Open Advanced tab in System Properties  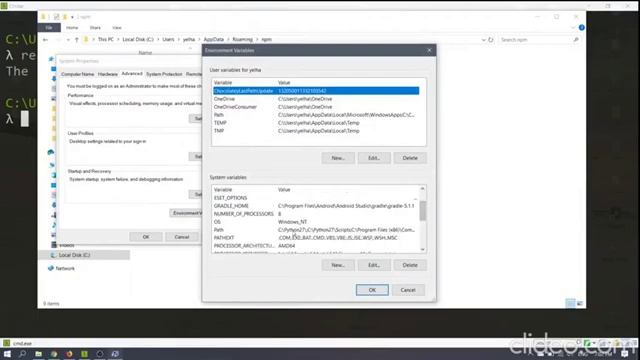coord(132,73)
